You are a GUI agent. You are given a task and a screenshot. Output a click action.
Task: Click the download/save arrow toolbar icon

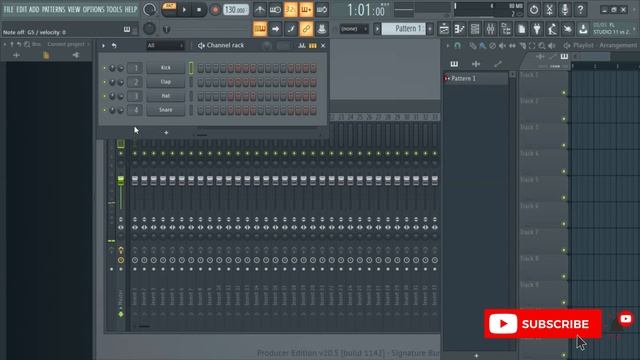pos(583,29)
